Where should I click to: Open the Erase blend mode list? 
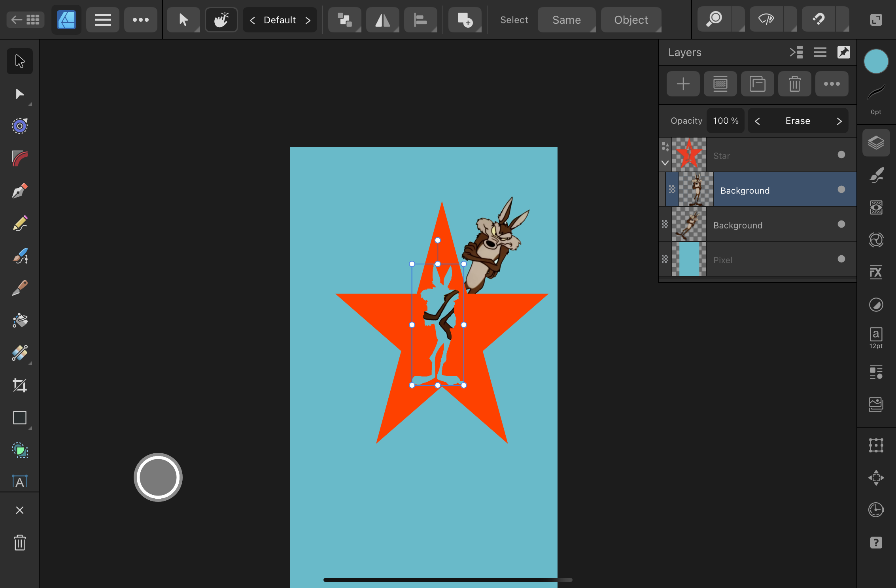[x=798, y=121]
